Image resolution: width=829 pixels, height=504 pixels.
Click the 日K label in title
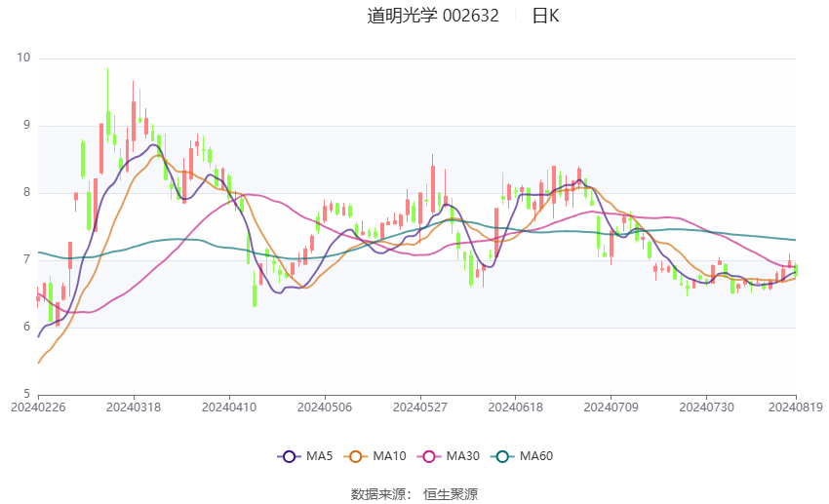point(545,16)
